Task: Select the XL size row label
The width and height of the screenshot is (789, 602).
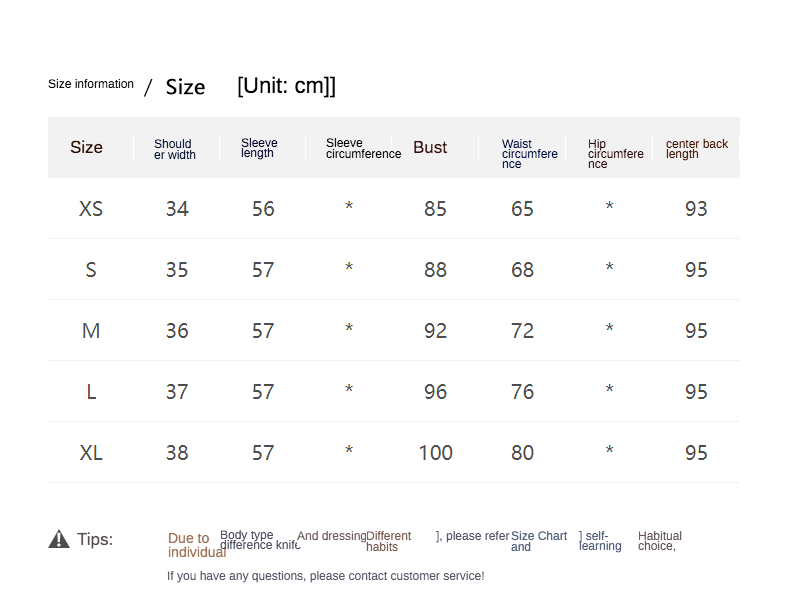Action: tap(91, 453)
